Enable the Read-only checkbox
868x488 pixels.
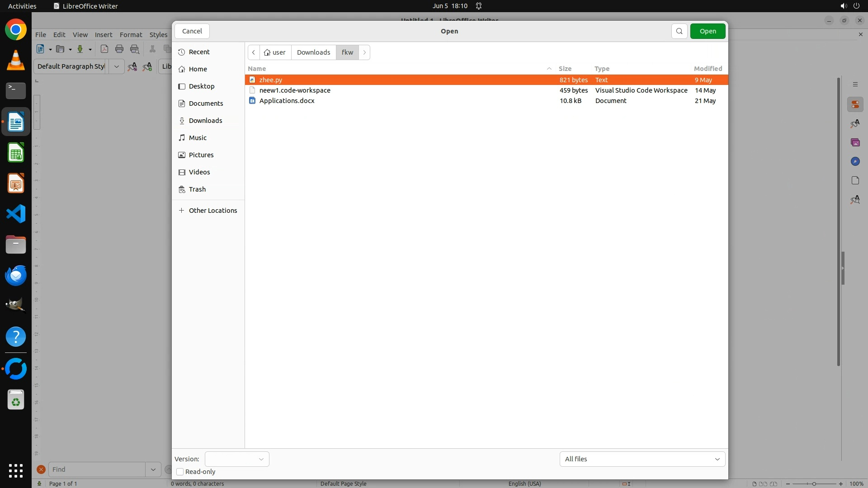(x=180, y=472)
